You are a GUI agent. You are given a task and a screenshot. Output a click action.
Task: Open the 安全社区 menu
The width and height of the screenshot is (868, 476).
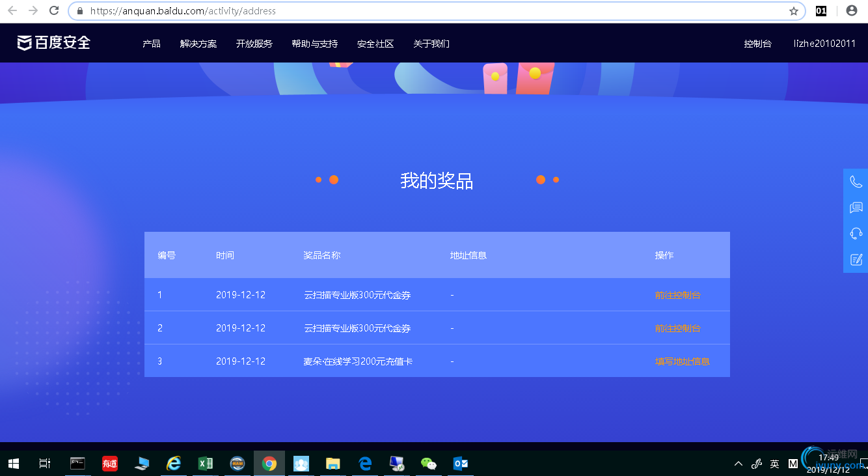375,44
